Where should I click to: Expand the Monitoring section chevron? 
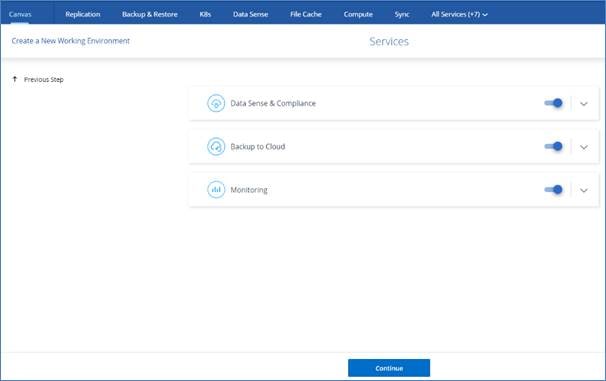click(x=584, y=190)
